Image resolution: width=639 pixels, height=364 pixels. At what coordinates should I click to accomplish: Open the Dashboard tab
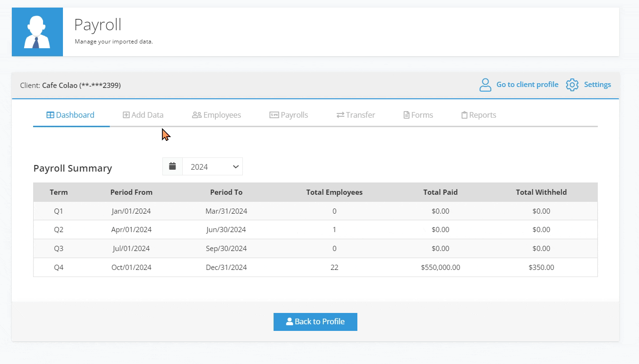pos(71,115)
